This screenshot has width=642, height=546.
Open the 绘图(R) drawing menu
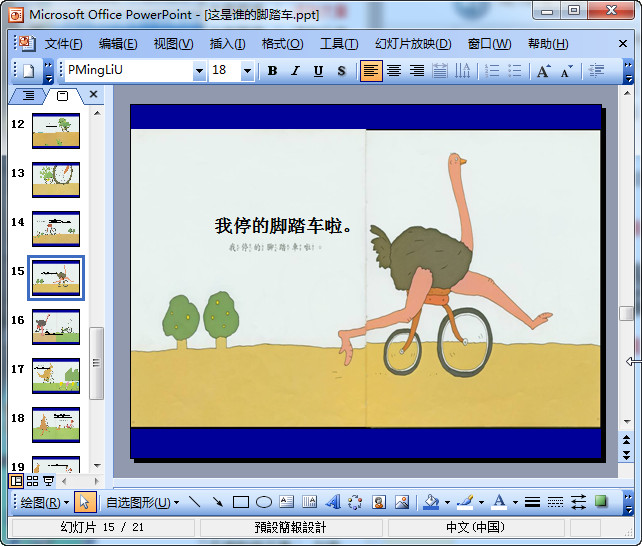pyautogui.click(x=45, y=503)
